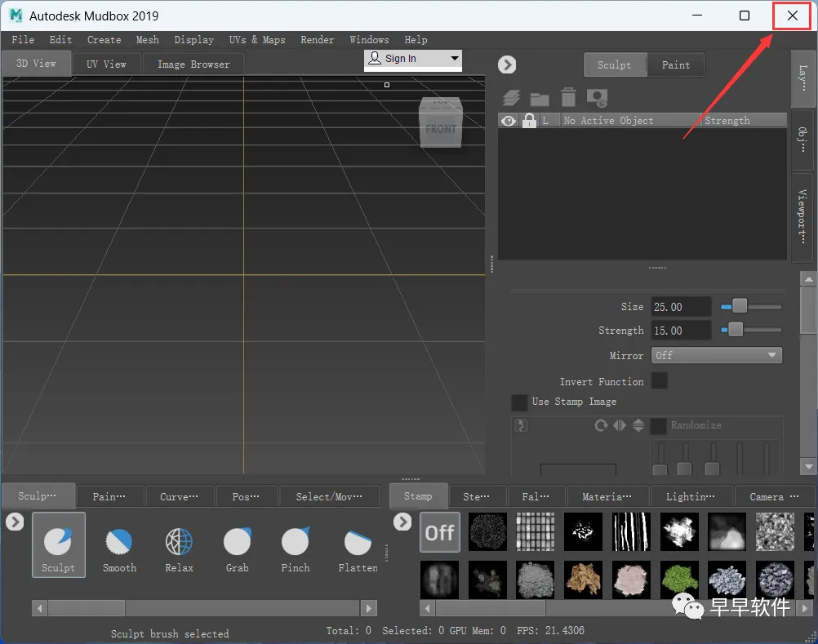This screenshot has width=818, height=644.
Task: Select the white cloud stamp thumbnail
Action: coord(679,532)
